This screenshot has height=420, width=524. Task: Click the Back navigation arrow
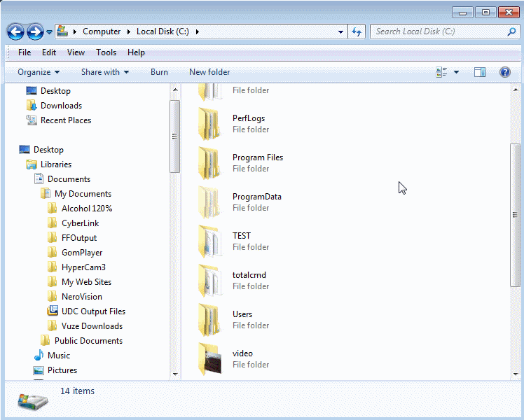click(15, 31)
